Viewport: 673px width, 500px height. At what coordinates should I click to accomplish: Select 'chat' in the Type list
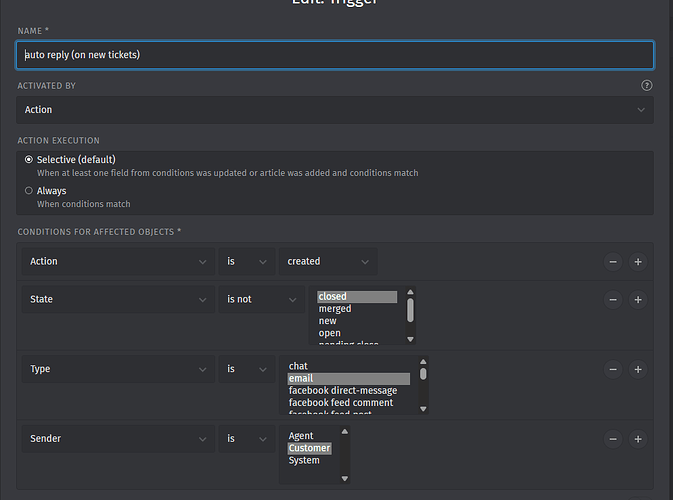click(349, 366)
